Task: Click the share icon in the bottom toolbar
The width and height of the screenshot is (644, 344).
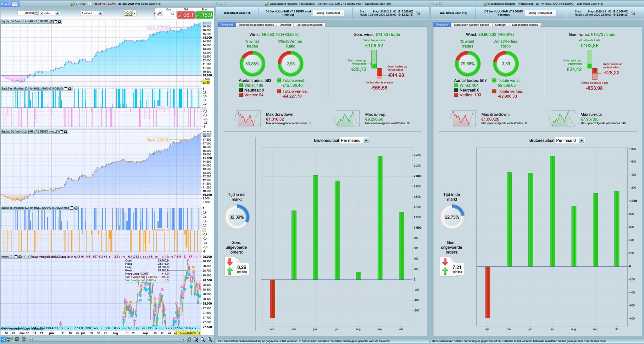Action: (3, 340)
